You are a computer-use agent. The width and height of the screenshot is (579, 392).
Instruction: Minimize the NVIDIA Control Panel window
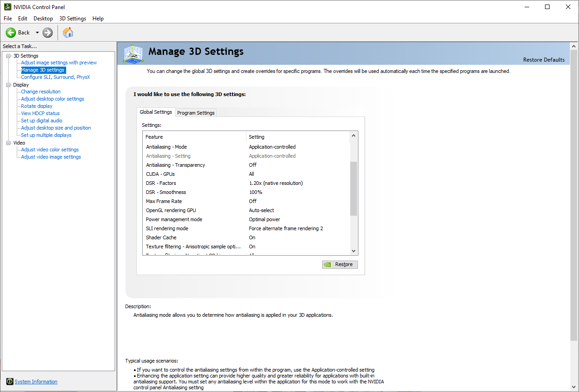pyautogui.click(x=526, y=7)
